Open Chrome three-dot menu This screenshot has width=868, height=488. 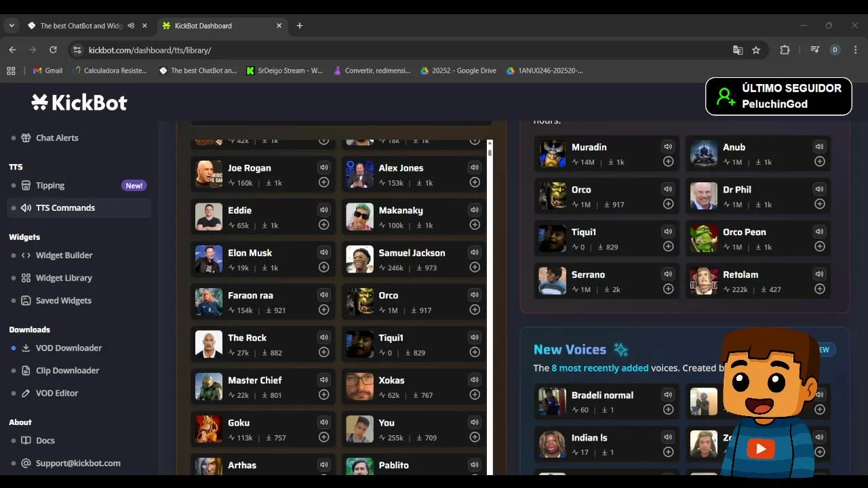pyautogui.click(x=855, y=50)
